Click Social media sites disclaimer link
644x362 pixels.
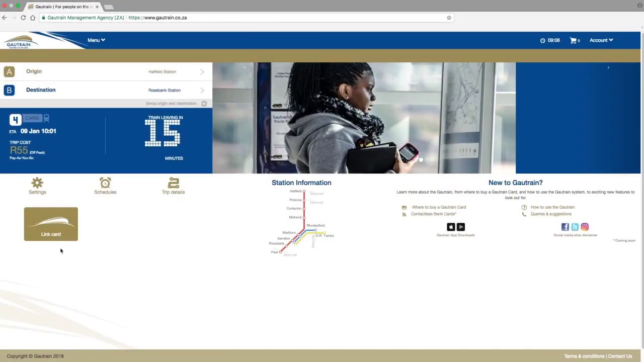pos(576,235)
